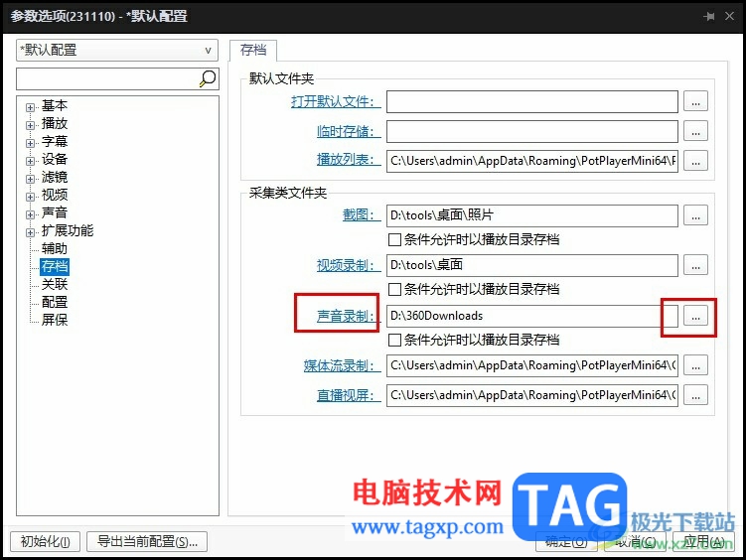Viewport: 746px width, 560px height.
Task: Expand the 扩展功能 tree node
Action: tap(30, 232)
